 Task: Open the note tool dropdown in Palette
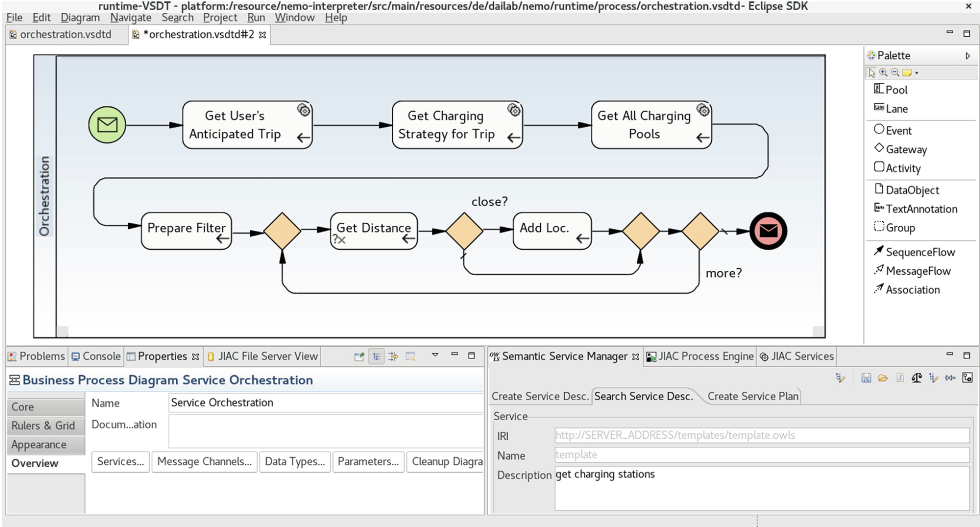917,73
